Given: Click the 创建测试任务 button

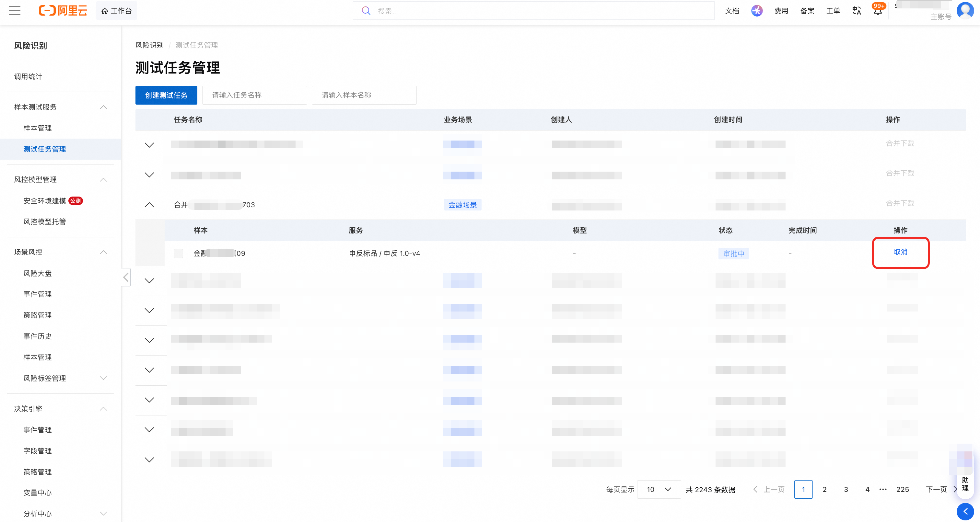Looking at the screenshot, I should 166,95.
